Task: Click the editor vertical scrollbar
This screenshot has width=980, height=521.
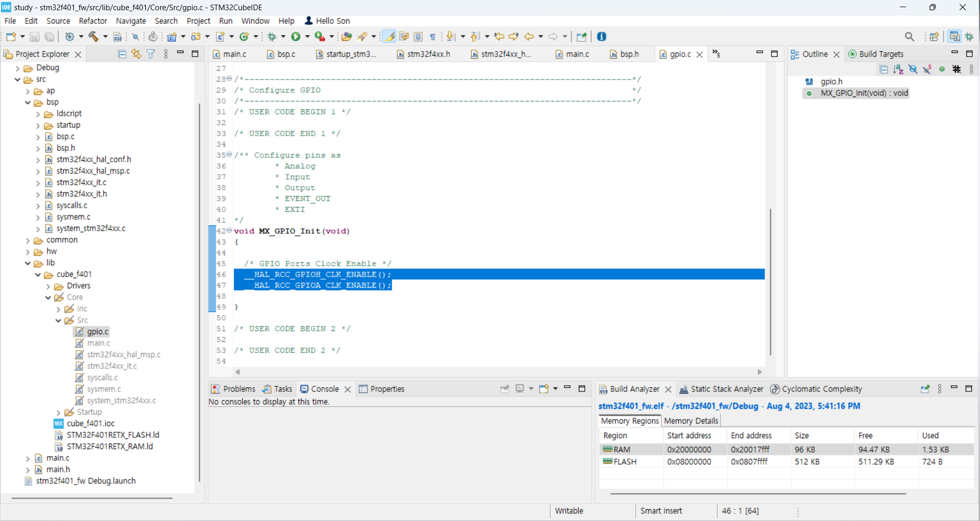Action: pos(770,282)
